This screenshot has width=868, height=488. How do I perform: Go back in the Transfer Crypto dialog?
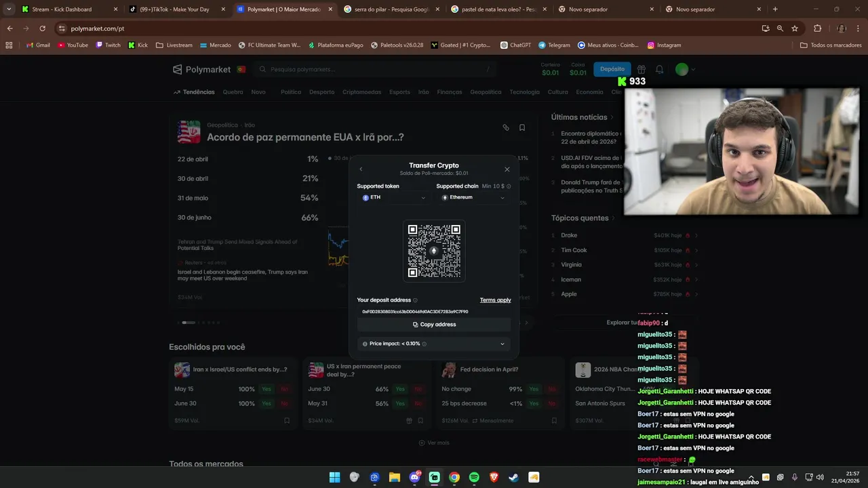[361, 169]
